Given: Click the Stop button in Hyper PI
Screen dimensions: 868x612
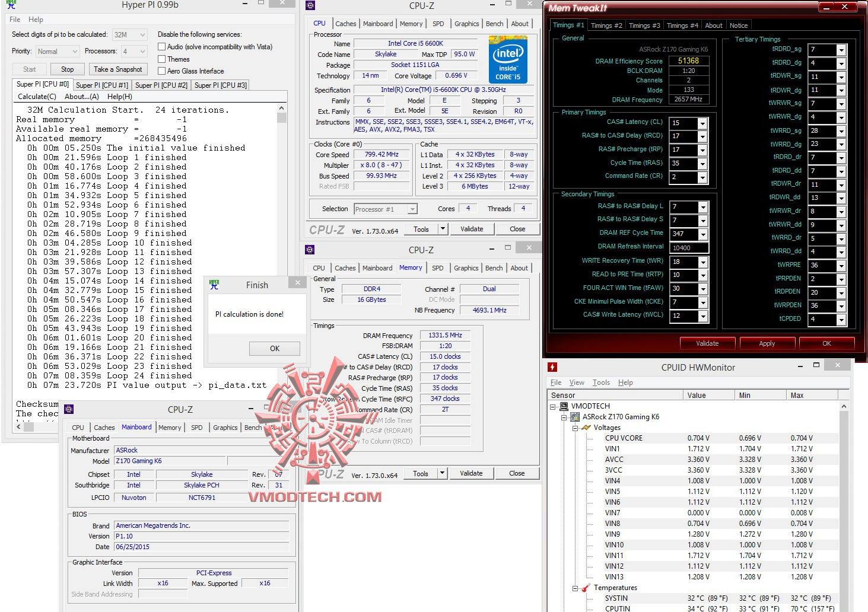Looking at the screenshot, I should point(68,69).
